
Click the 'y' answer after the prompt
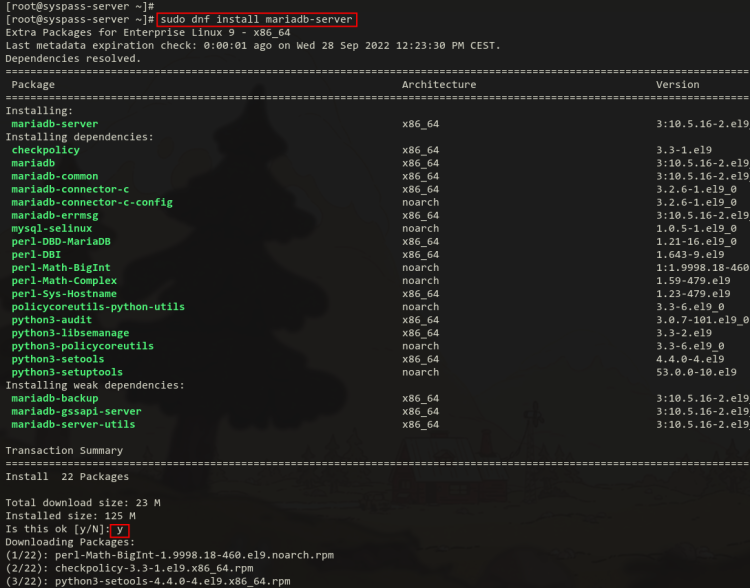click(120, 530)
